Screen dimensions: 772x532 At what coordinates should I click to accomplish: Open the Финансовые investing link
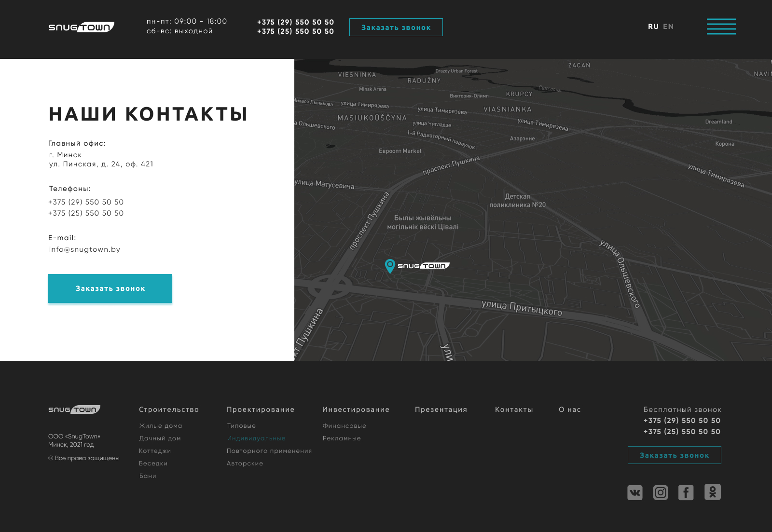pos(345,425)
